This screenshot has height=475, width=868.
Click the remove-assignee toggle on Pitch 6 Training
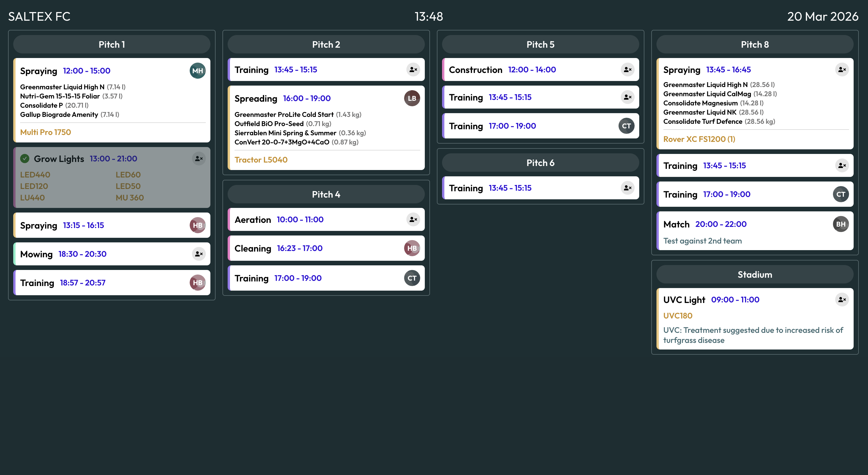(627, 188)
